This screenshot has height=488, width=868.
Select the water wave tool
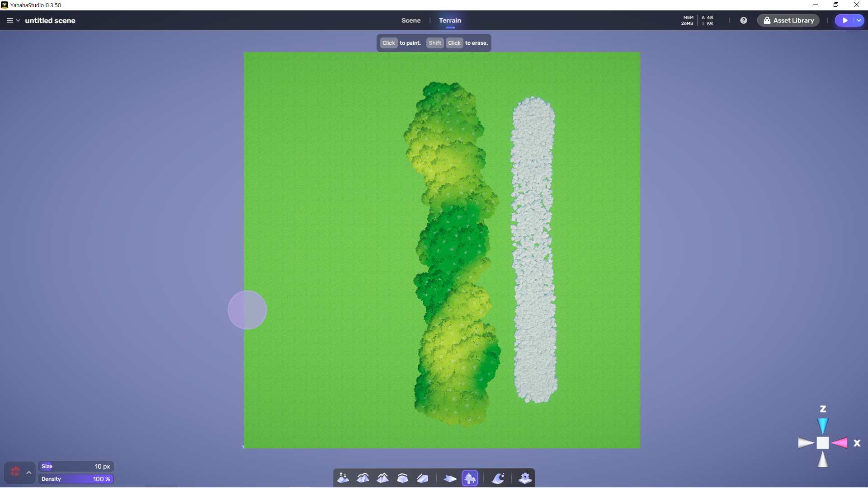tap(498, 478)
